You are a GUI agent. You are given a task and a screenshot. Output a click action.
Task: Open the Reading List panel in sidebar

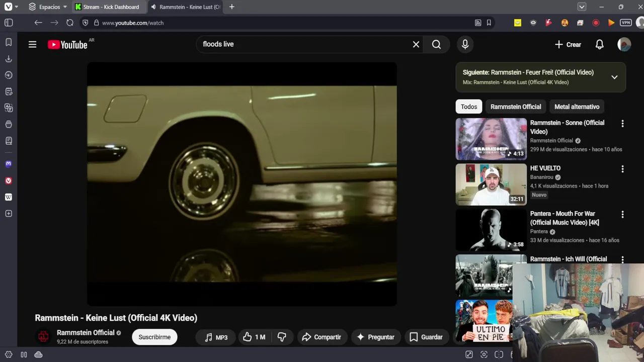pyautogui.click(x=9, y=141)
